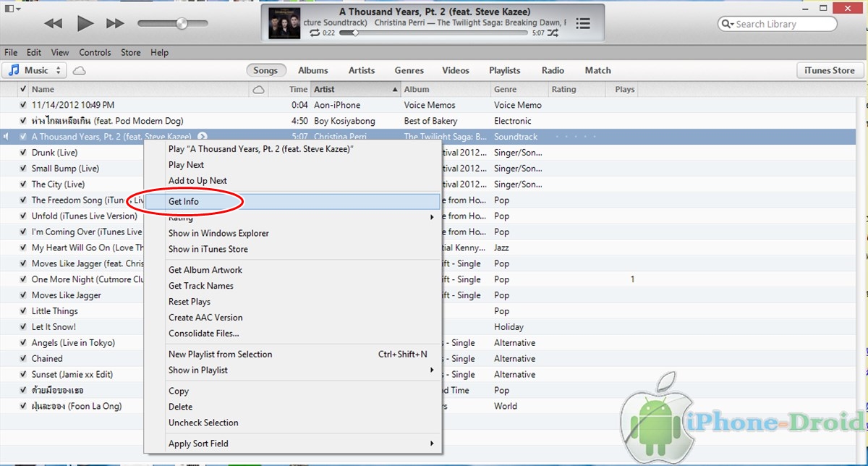Switch to the Videos tab
868x466 pixels.
[x=456, y=70]
